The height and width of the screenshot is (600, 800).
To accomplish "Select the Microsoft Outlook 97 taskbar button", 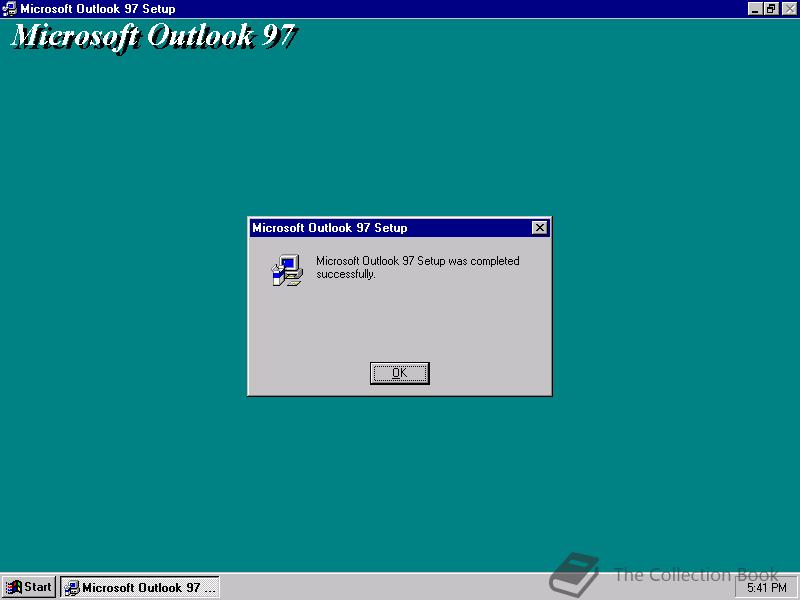I will (140, 587).
